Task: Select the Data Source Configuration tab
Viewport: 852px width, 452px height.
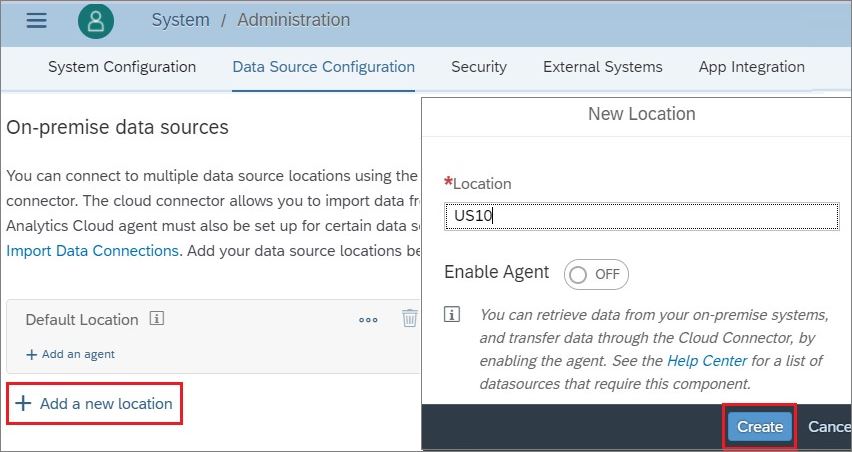Action: click(x=323, y=67)
